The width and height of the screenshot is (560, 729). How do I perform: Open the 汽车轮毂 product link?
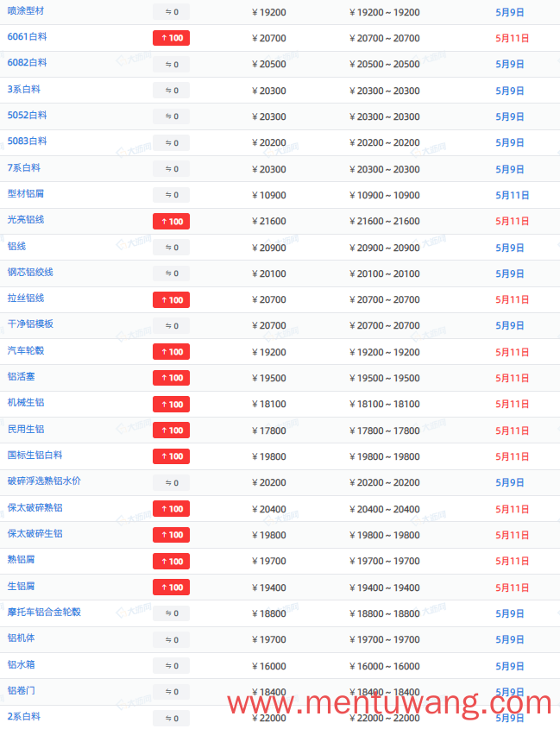coord(26,351)
